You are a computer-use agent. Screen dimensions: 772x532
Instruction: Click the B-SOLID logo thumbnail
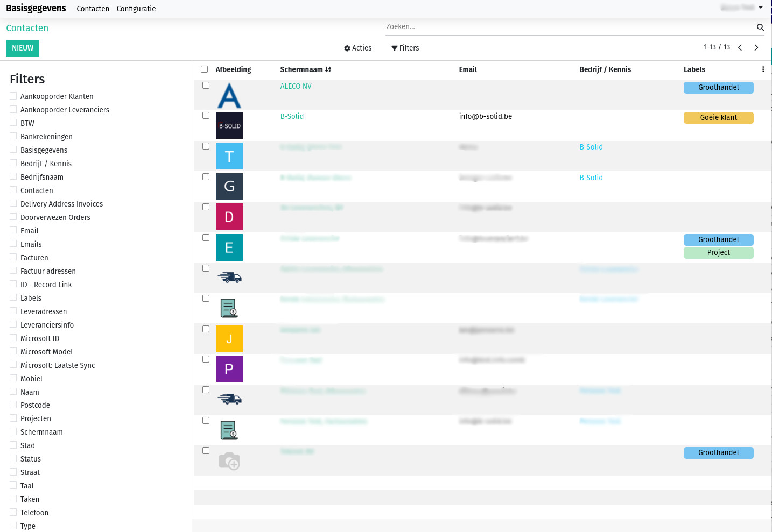pyautogui.click(x=229, y=126)
